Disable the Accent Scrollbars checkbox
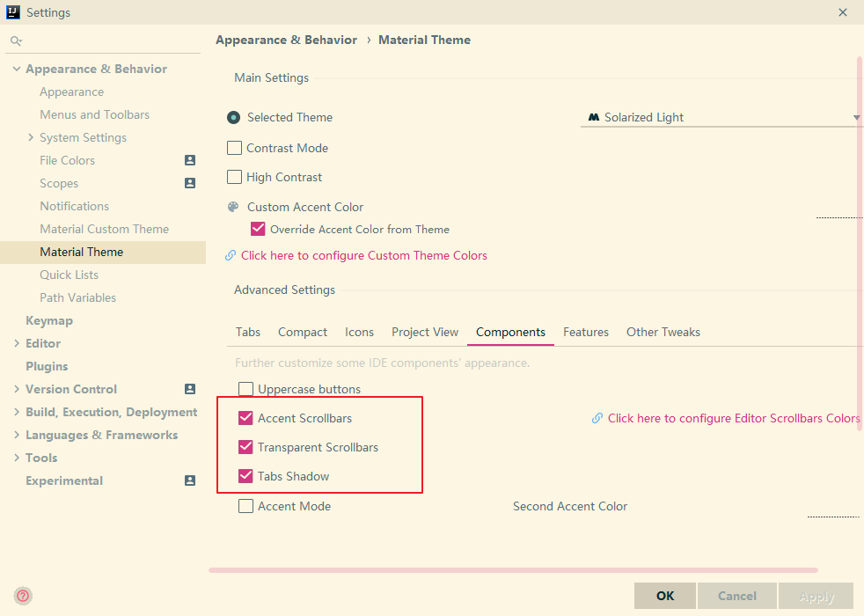The height and width of the screenshot is (616, 864). [245, 418]
